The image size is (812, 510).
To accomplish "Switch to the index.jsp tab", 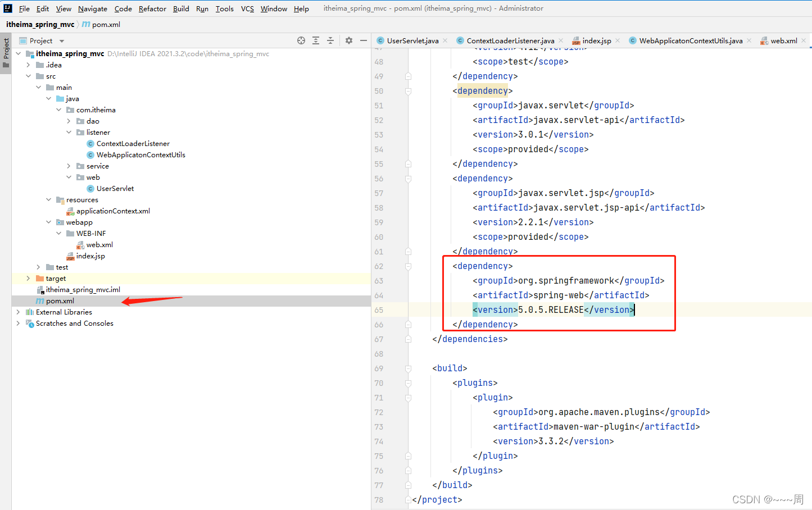I will [x=596, y=40].
